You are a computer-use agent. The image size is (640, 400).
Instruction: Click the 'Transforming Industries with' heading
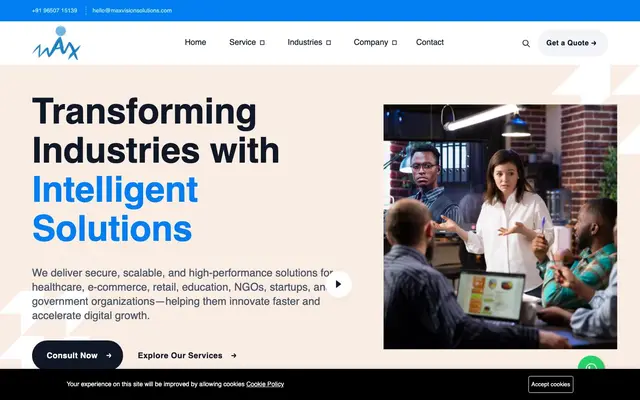coord(156,131)
